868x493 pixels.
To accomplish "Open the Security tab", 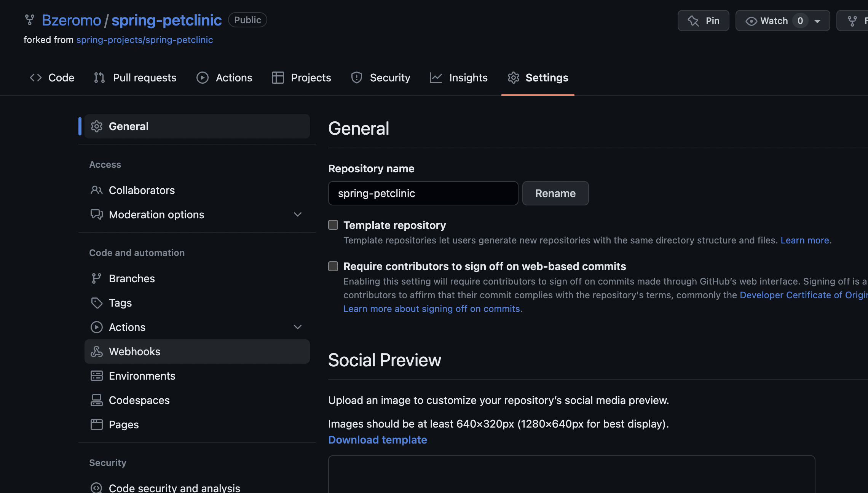I will click(x=381, y=78).
